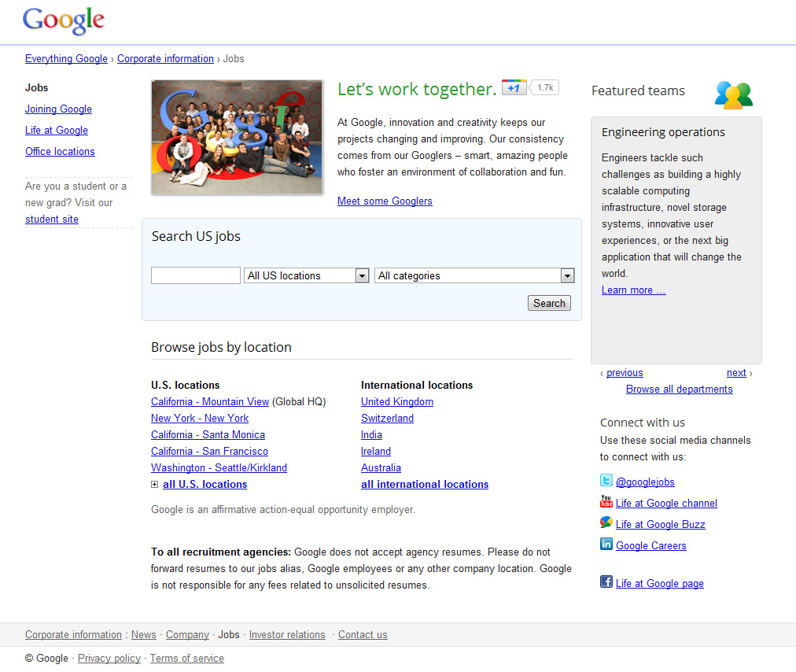Open Privacy policy link
The image size is (796, 672).
click(109, 659)
